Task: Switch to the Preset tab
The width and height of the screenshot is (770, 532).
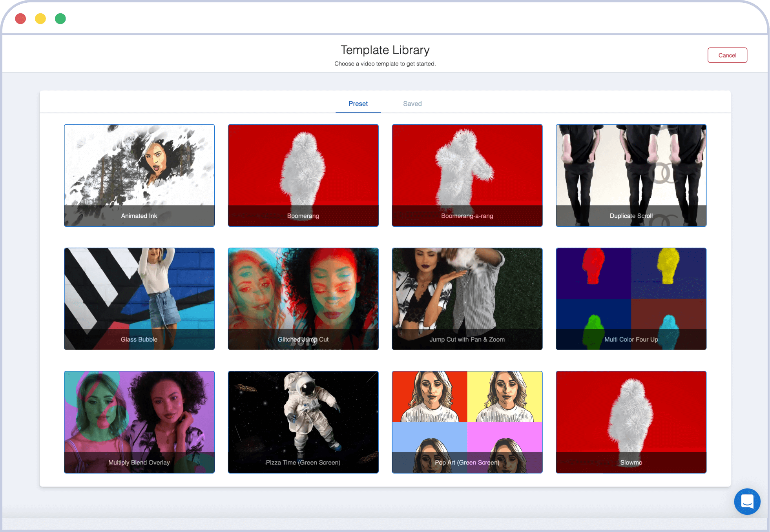Action: point(358,104)
